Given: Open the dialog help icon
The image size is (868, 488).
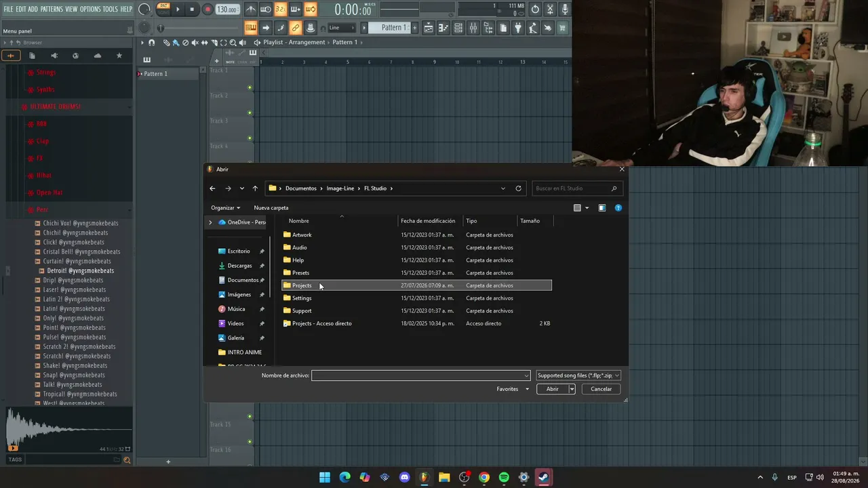Looking at the screenshot, I should click(x=618, y=208).
